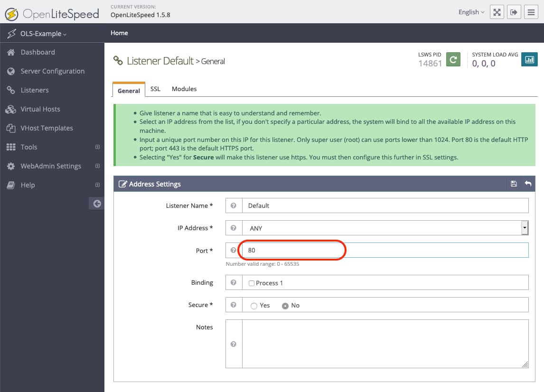This screenshot has height=392, width=544.
Task: Click the OpenLiteSpeed logo icon
Action: [12, 14]
